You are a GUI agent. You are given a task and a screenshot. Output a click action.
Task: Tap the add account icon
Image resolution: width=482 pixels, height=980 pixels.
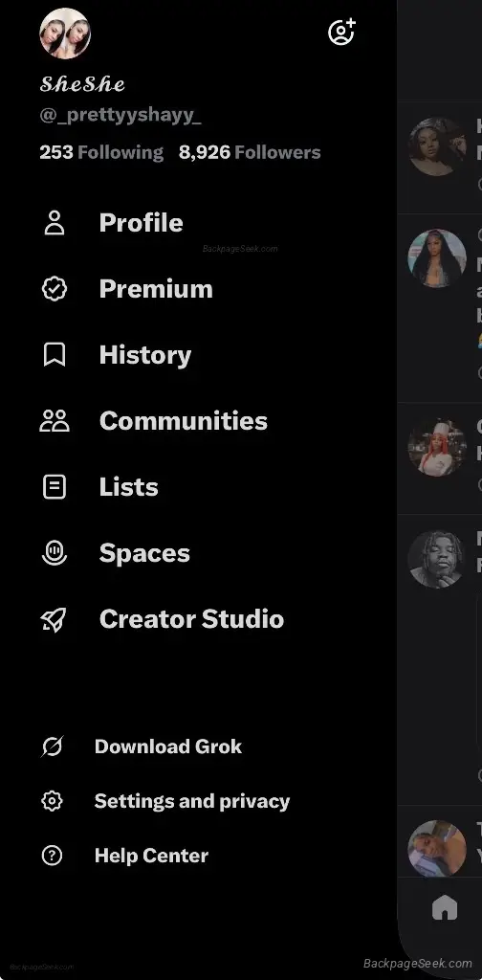(341, 32)
